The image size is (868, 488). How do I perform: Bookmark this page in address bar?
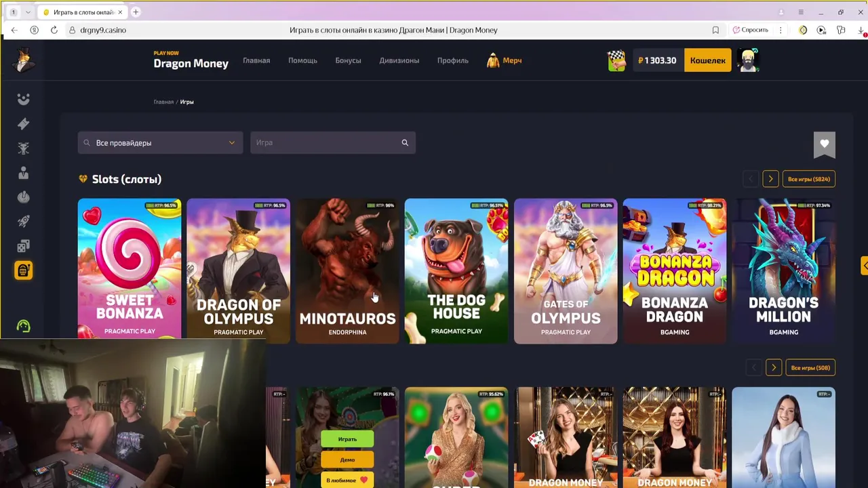[x=715, y=30]
